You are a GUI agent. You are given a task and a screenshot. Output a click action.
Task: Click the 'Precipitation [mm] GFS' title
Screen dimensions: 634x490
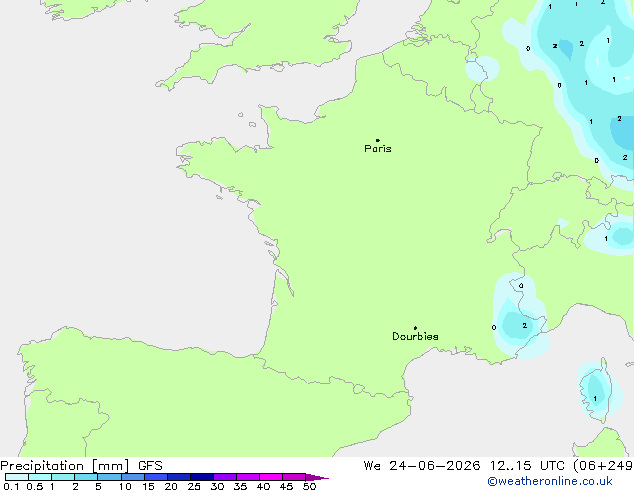pyautogui.click(x=81, y=466)
